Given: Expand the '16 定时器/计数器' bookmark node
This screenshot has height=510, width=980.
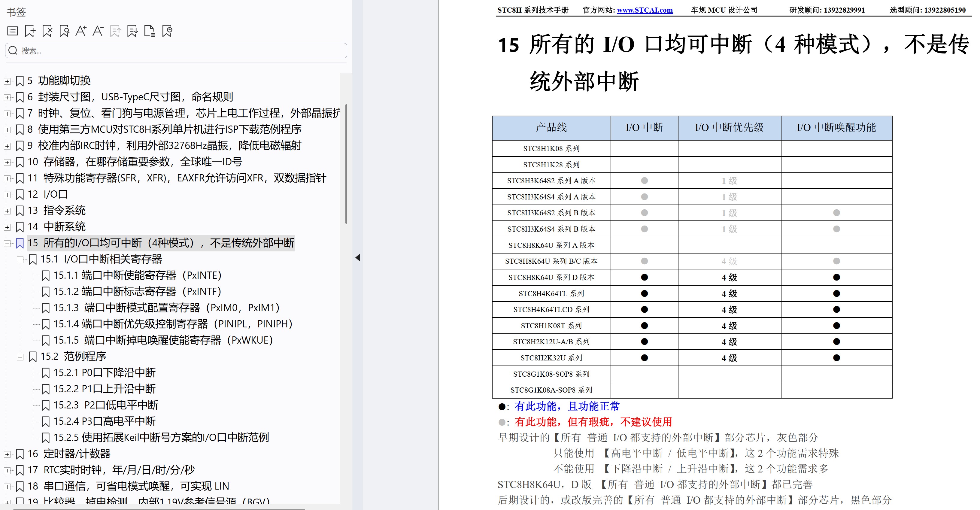Looking at the screenshot, I should point(7,454).
